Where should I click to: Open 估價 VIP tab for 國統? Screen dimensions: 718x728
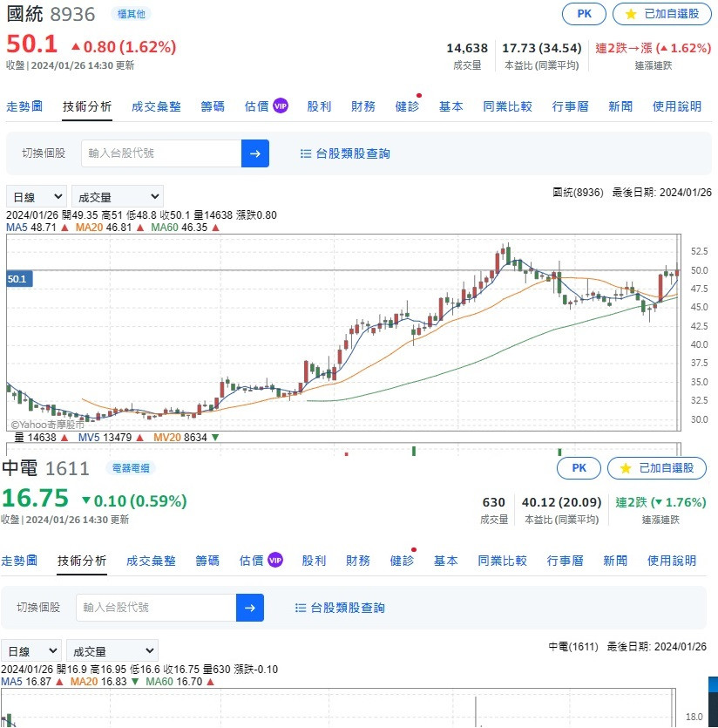tap(266, 106)
